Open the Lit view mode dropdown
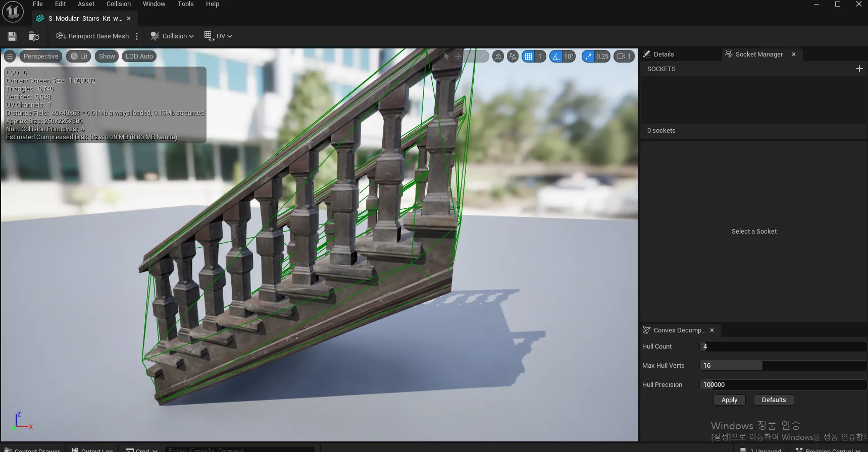 [x=79, y=56]
